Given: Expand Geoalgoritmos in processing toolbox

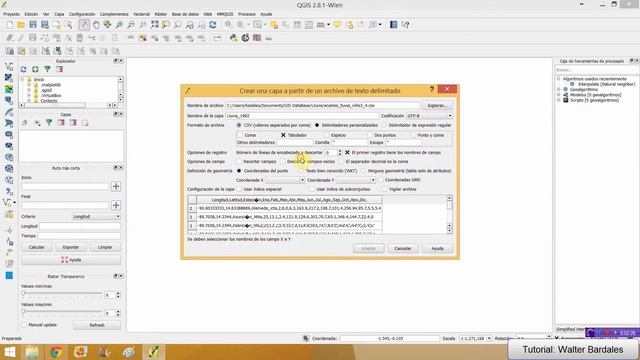Looking at the screenshot, I should click(558, 89).
